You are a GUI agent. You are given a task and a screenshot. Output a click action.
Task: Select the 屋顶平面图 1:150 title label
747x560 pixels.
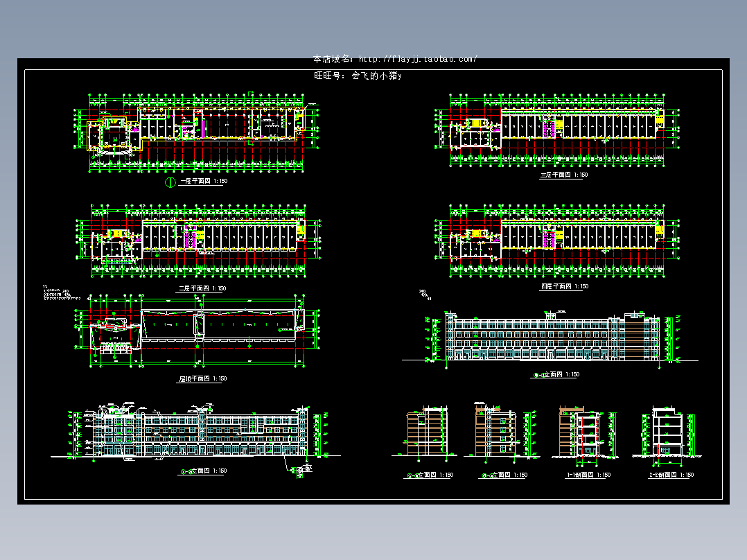202,379
